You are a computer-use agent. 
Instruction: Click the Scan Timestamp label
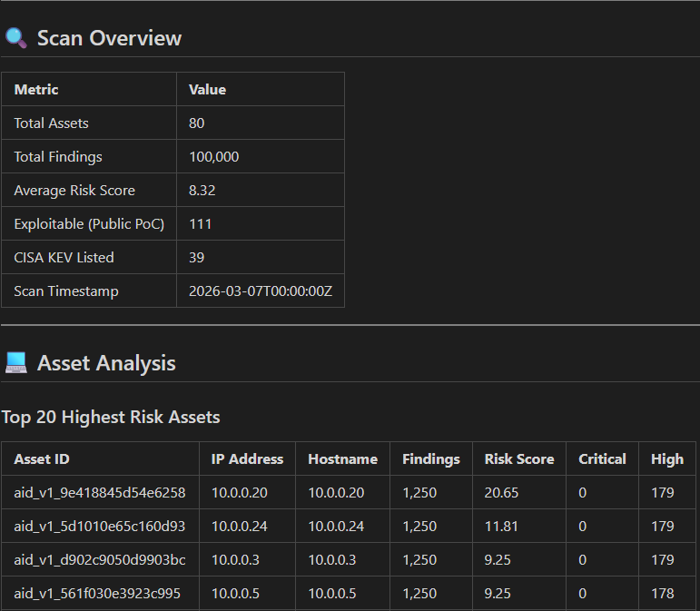point(66,291)
